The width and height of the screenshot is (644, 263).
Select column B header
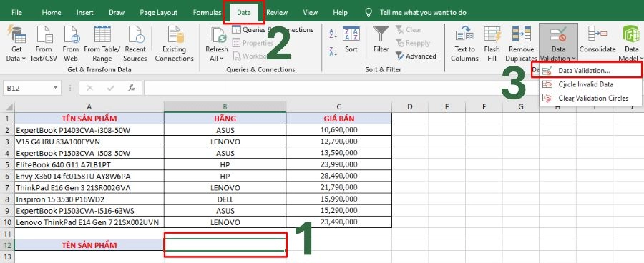coord(225,107)
